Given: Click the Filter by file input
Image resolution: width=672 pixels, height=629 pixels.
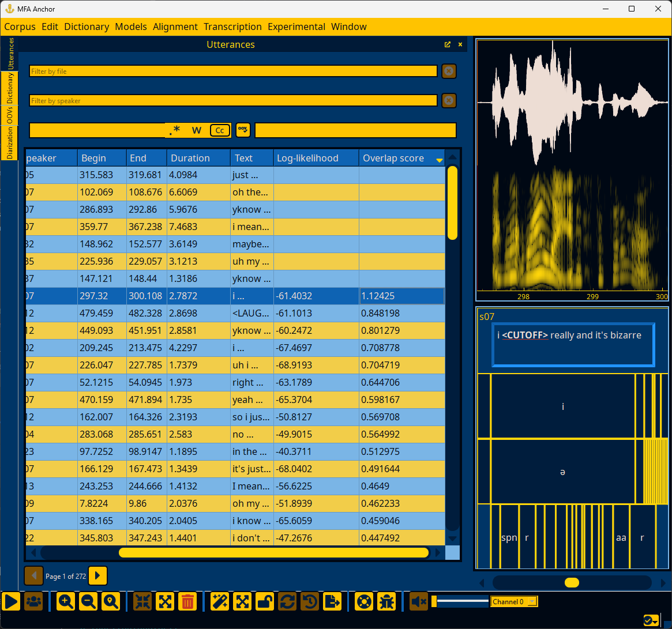Looking at the screenshot, I should pyautogui.click(x=233, y=71).
